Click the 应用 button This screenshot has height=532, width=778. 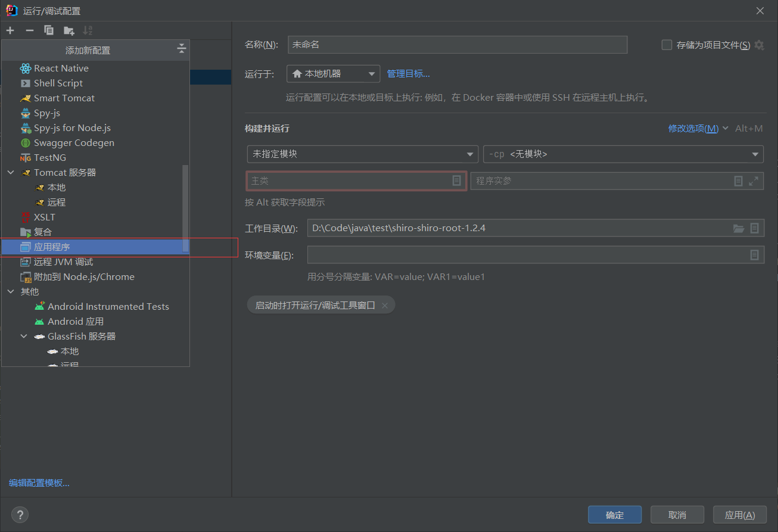pyautogui.click(x=740, y=515)
